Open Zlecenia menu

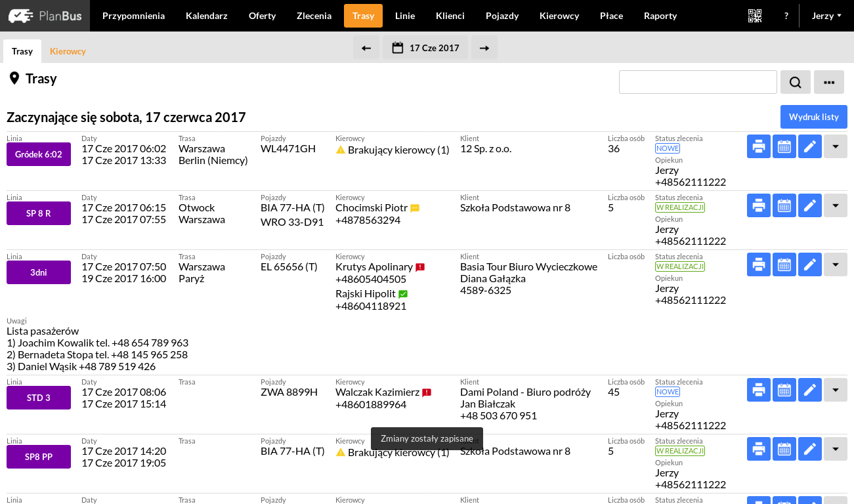pyautogui.click(x=314, y=16)
